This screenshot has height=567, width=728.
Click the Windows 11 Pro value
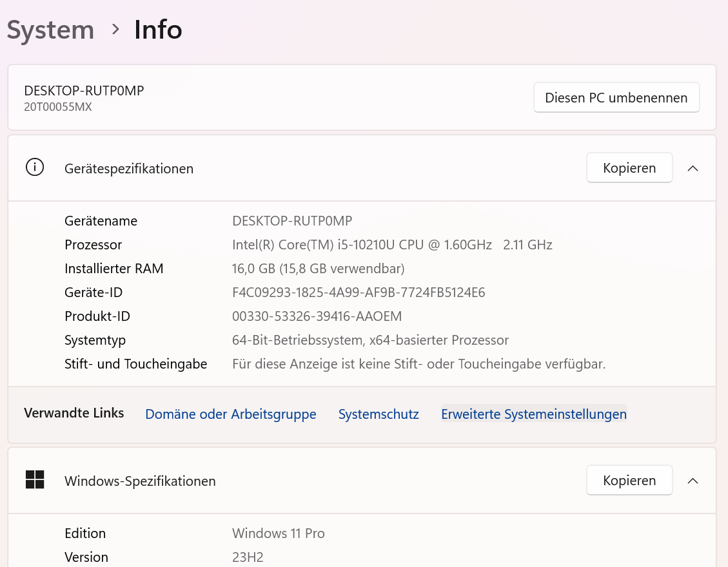pyautogui.click(x=278, y=533)
